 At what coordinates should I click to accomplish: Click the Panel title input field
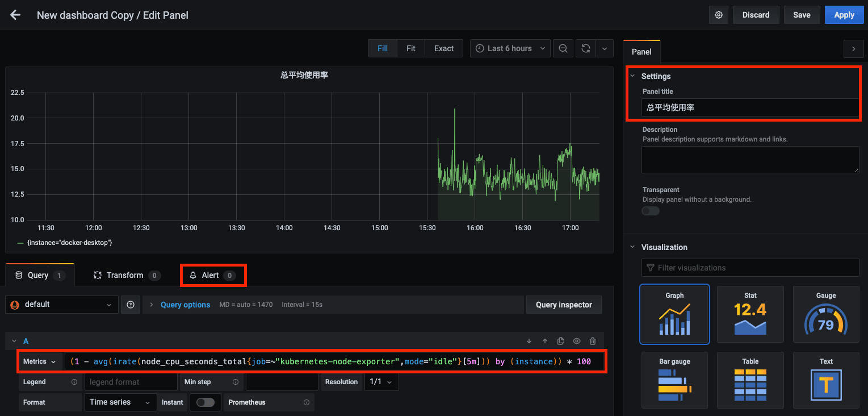pos(750,107)
